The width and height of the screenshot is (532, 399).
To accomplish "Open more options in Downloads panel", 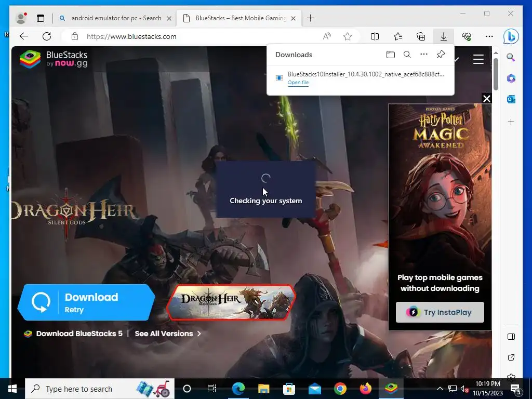I will coord(424,54).
